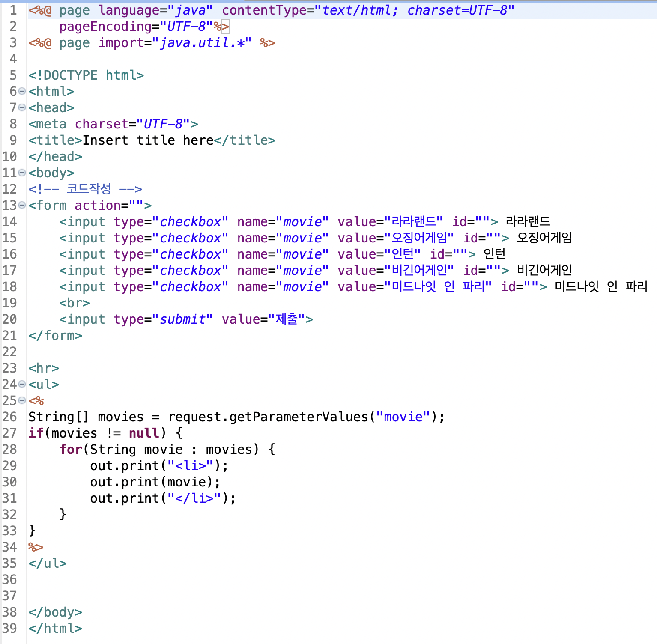Click line number 39 in the gutter
This screenshot has height=644, width=657.
[9, 629]
